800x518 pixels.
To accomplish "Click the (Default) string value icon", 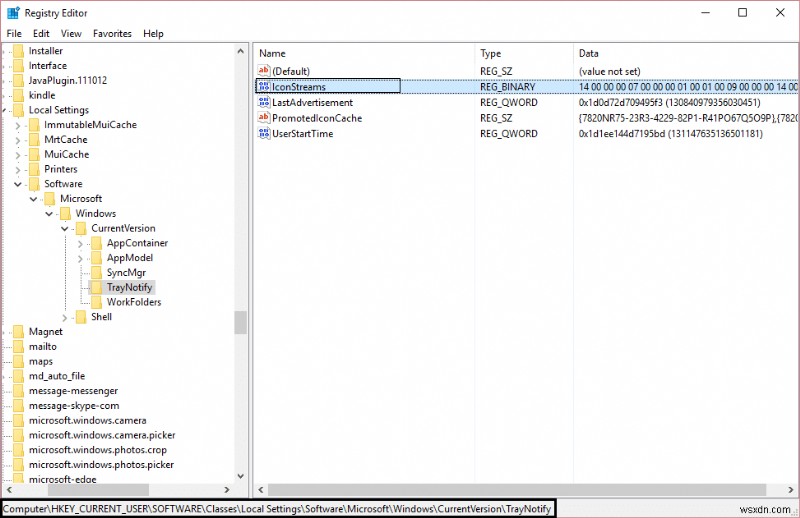I will 264,71.
